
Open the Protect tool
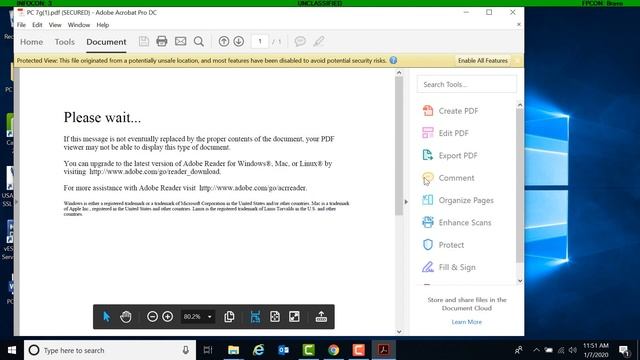click(x=443, y=245)
